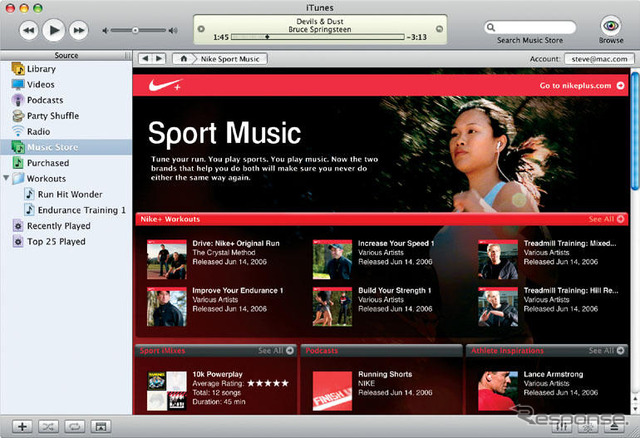Image resolution: width=640 pixels, height=438 pixels.
Task: Click the right circular button in track display
Action: click(x=439, y=29)
